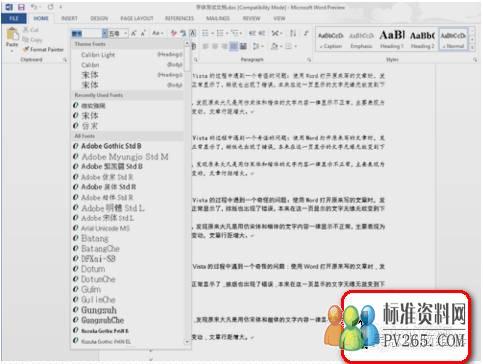This screenshot has height=364, width=483.
Task: Choose GungsuhChe font from list
Action: [128, 320]
